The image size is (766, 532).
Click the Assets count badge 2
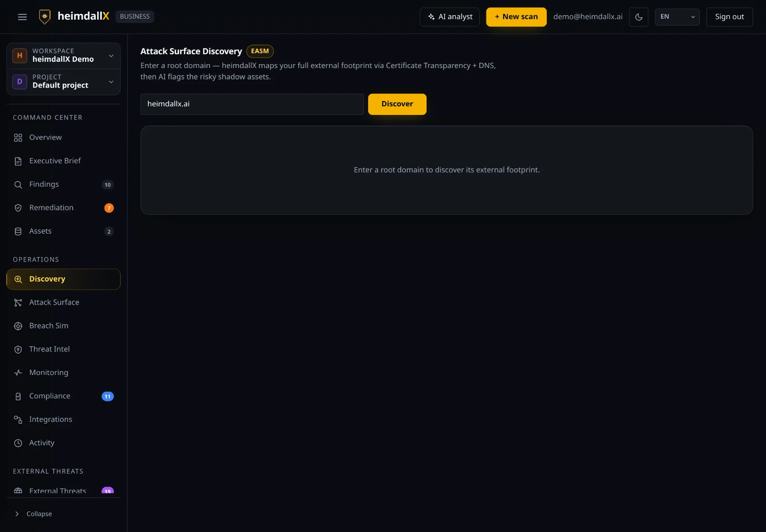click(x=109, y=231)
